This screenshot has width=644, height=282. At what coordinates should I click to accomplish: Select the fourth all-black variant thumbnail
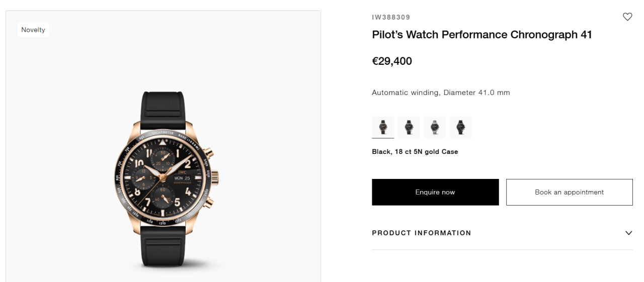460,127
